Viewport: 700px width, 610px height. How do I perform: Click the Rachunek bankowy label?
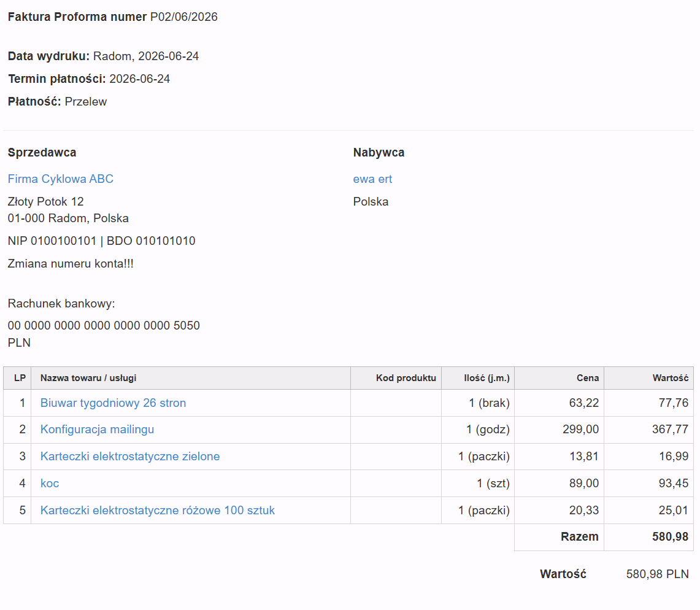(61, 304)
